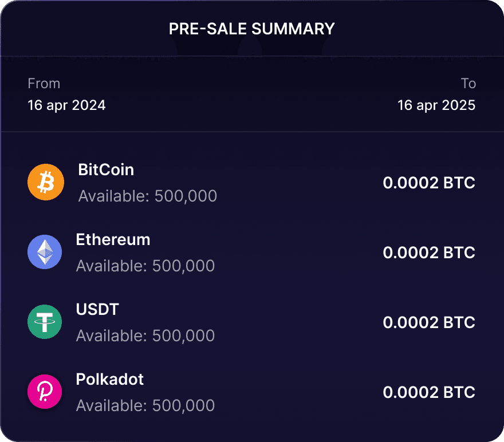Viewport: 504px width, 442px height.
Task: Click Ethereum's Available: 500,000 text
Action: coord(145,266)
